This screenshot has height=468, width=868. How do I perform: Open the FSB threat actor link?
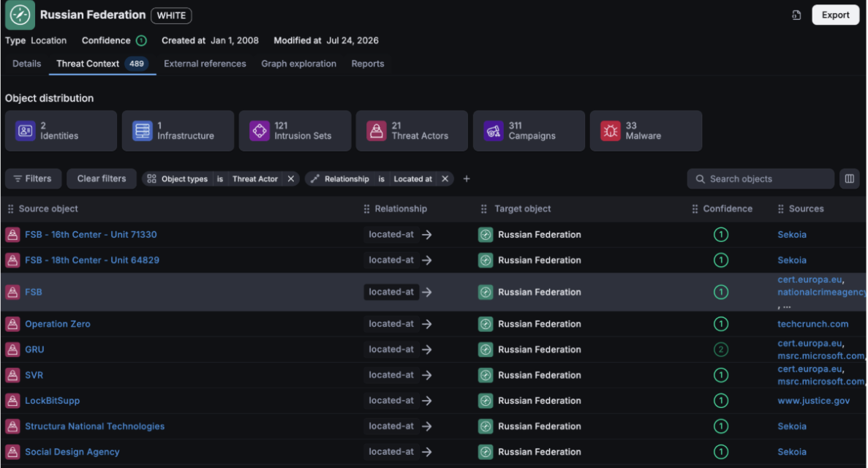[x=33, y=292]
